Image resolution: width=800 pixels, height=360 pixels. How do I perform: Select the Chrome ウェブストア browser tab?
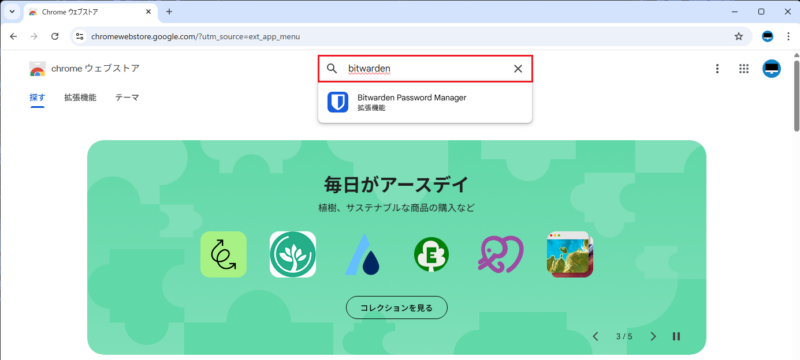90,12
